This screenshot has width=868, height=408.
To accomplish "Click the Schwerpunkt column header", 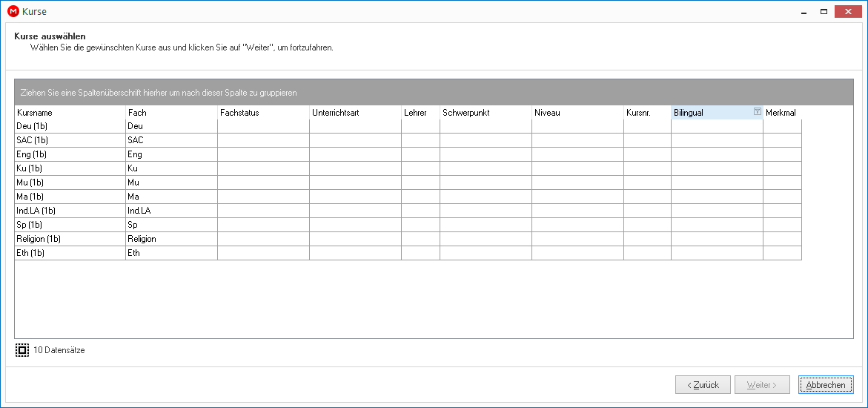I will pos(486,113).
